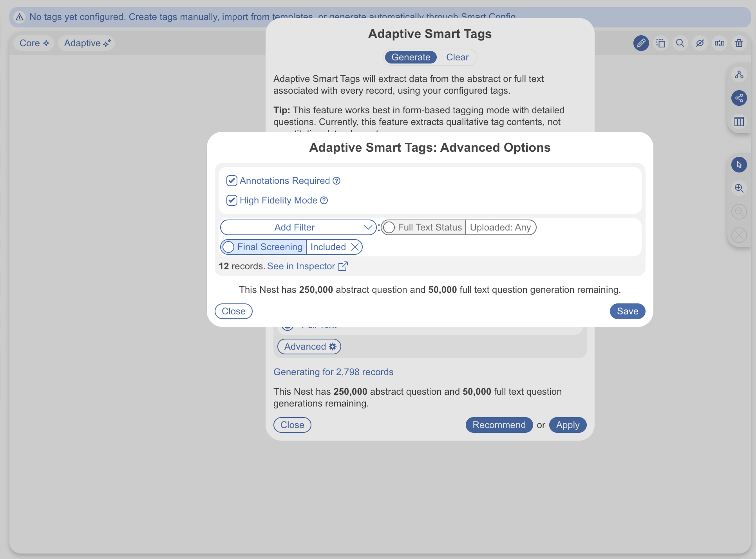
Task: Uncheck Annotations Required checkbox
Action: pyautogui.click(x=232, y=181)
